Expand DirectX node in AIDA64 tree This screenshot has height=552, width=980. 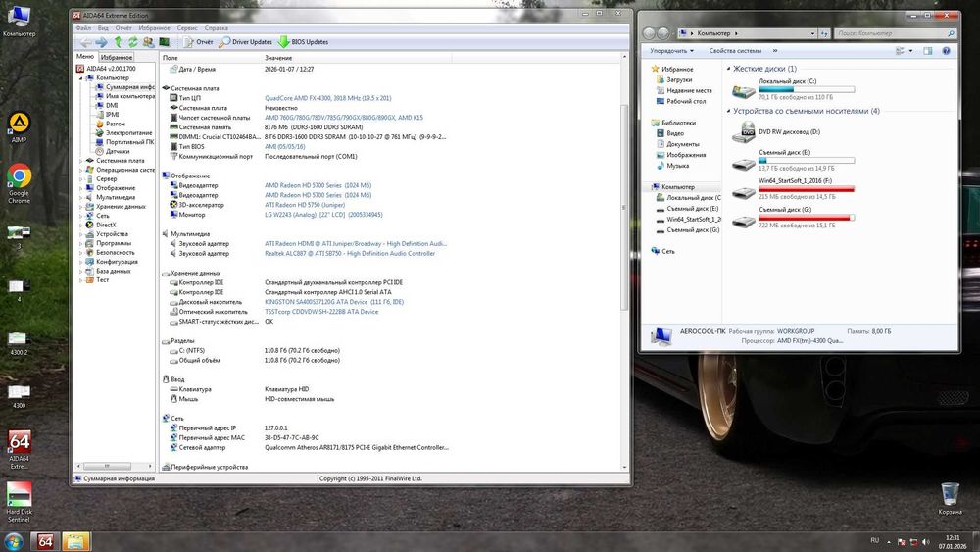coord(80,226)
